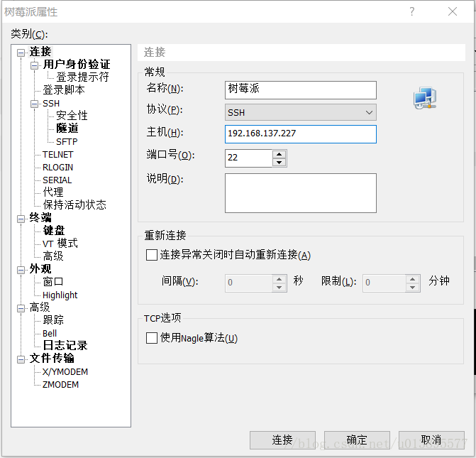
Task: Select SFTP tree item
Action: click(x=67, y=141)
